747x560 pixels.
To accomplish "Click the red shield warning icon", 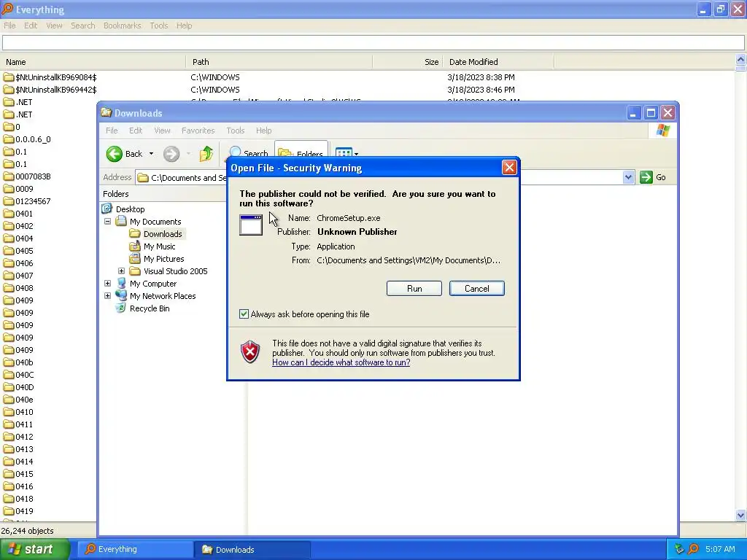I will pyautogui.click(x=251, y=352).
